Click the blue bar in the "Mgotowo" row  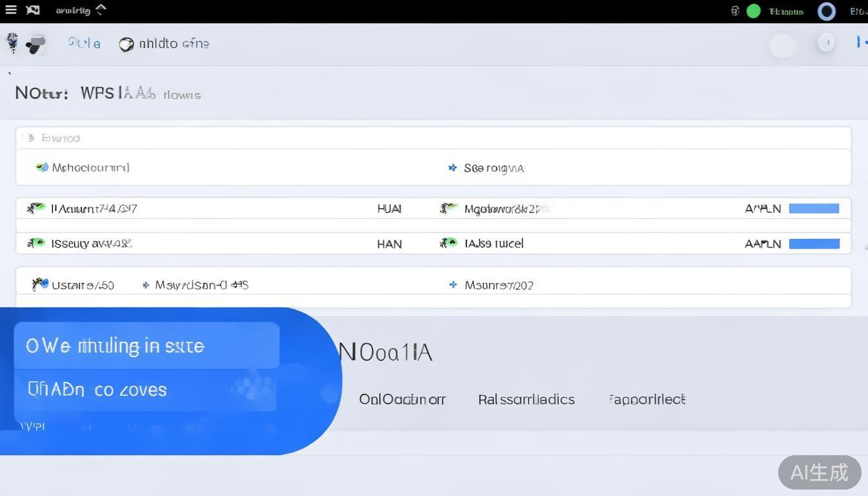tap(814, 209)
